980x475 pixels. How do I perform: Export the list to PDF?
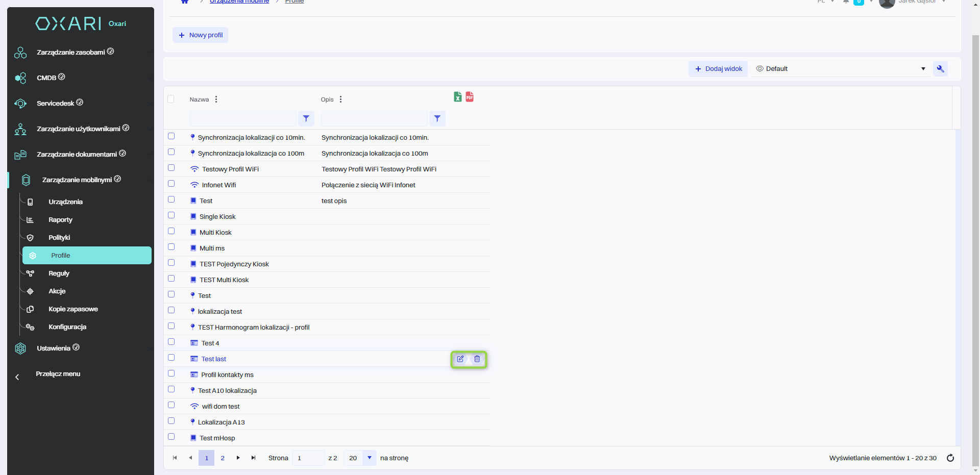pos(470,97)
